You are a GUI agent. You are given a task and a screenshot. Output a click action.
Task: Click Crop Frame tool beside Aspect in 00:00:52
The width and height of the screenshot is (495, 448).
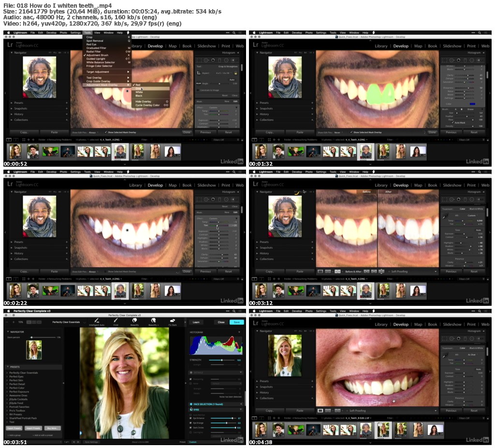pos(199,73)
